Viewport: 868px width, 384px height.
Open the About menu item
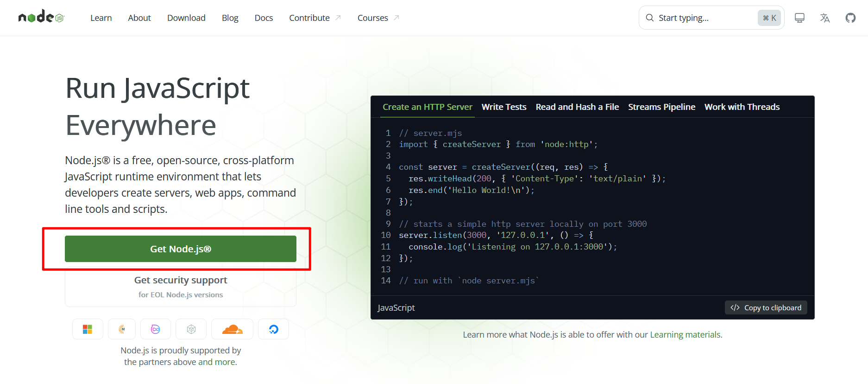139,18
